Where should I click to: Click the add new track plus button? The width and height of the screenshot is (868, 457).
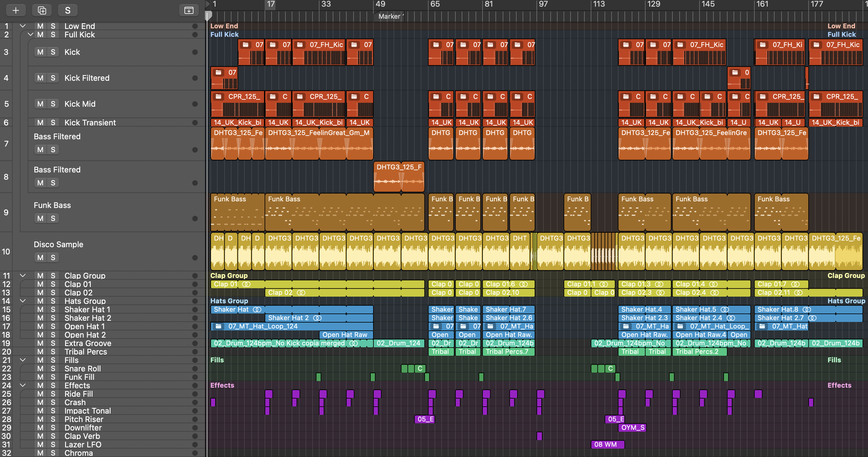click(x=15, y=11)
